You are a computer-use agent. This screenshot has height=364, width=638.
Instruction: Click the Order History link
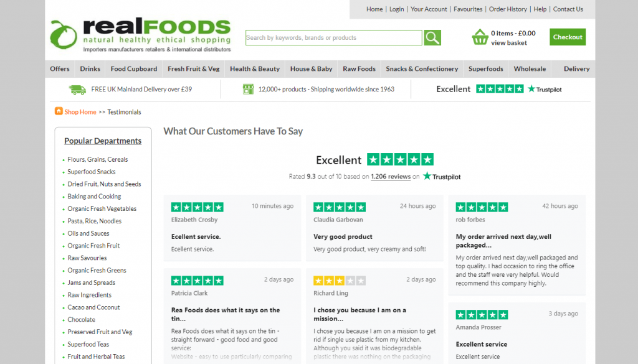(x=508, y=9)
